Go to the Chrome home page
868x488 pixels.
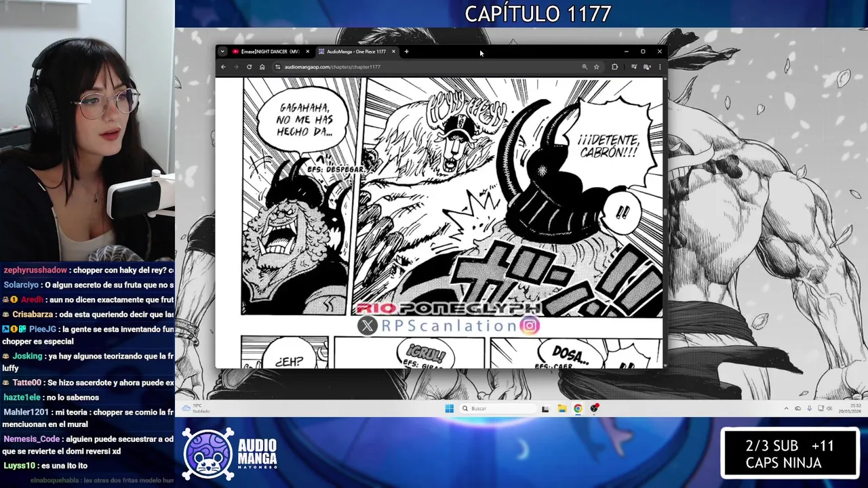(x=262, y=67)
